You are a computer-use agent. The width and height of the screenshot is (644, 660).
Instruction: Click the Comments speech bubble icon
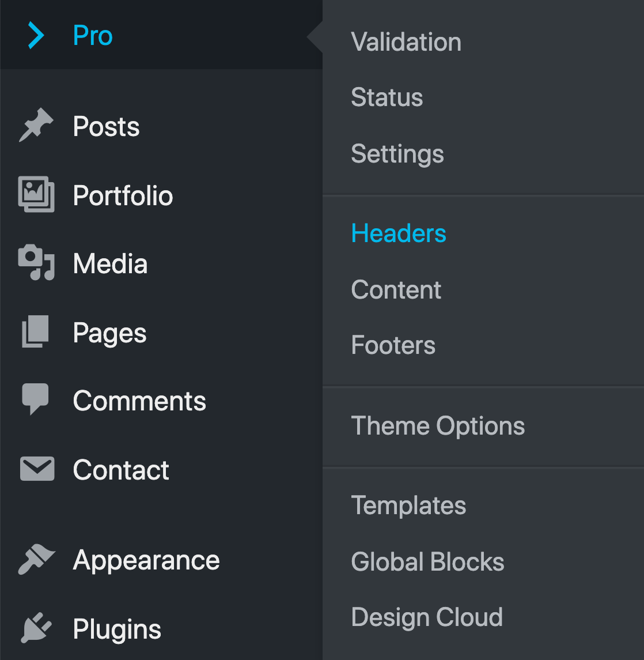click(x=35, y=399)
